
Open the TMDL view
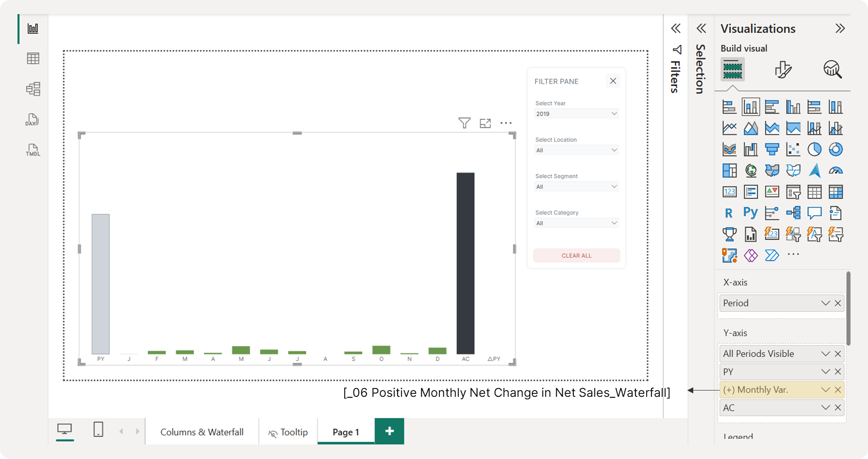click(x=33, y=150)
